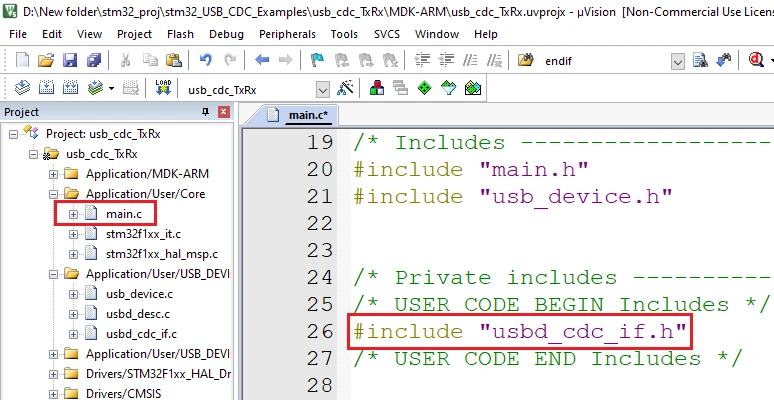Select usbd_desc.c in the project tree
The width and height of the screenshot is (774, 400).
[x=138, y=314]
